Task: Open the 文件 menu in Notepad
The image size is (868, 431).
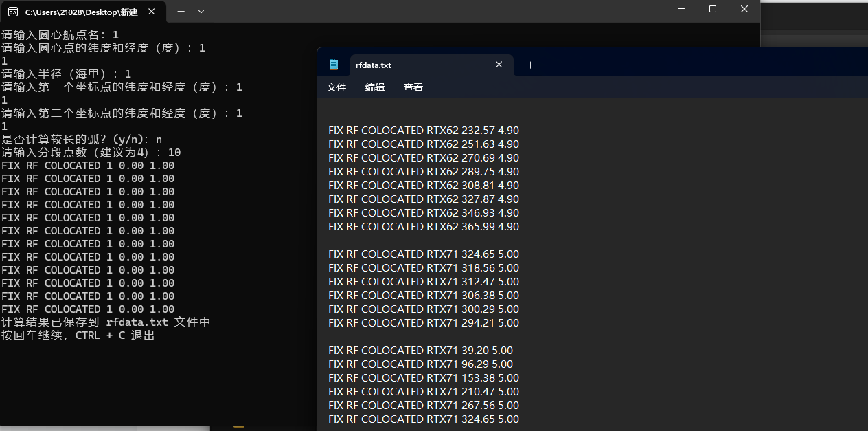Action: (336, 87)
